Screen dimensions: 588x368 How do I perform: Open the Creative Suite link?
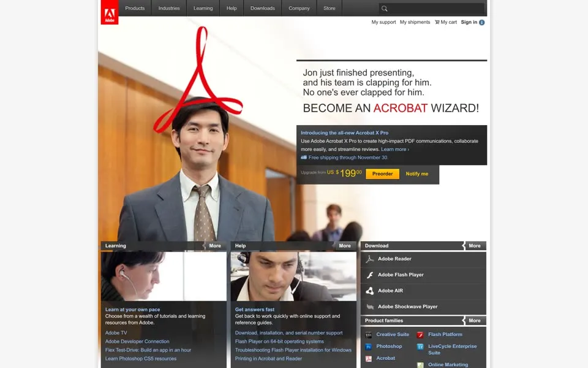point(393,335)
